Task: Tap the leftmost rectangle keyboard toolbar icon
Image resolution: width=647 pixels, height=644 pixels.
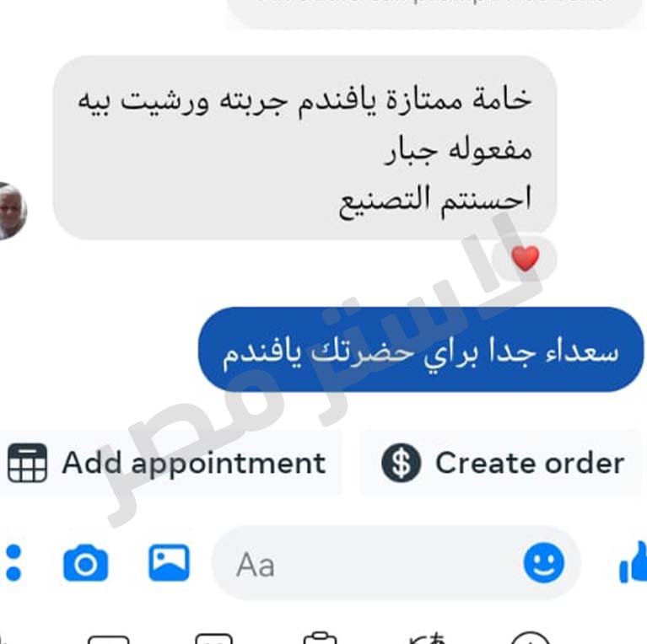Action: point(109,640)
